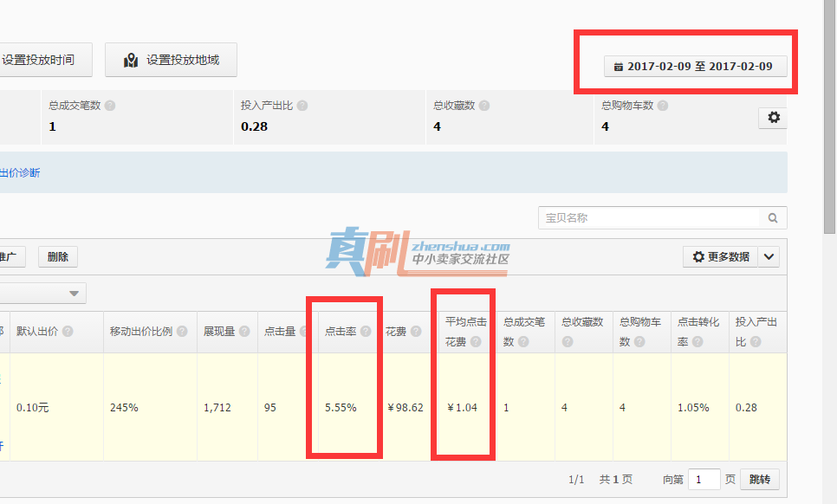This screenshot has height=504, width=837.
Task: Open the 更多数据 options
Action: (721, 256)
